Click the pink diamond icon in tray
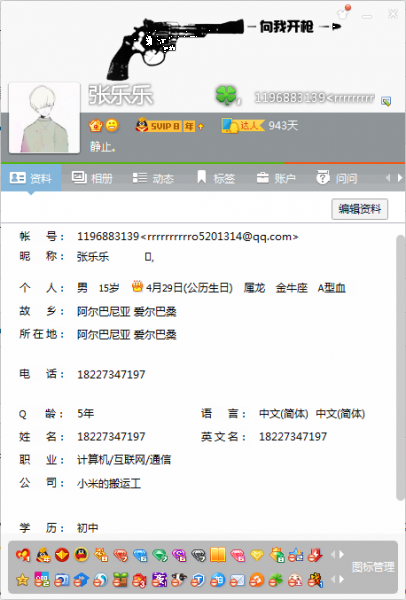This screenshot has width=406, height=600. (x=238, y=555)
